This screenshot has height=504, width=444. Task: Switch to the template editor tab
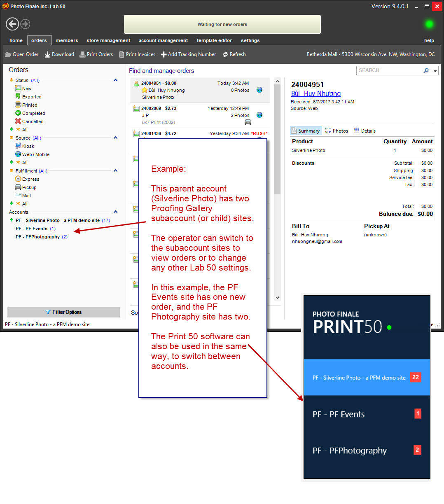click(x=214, y=40)
